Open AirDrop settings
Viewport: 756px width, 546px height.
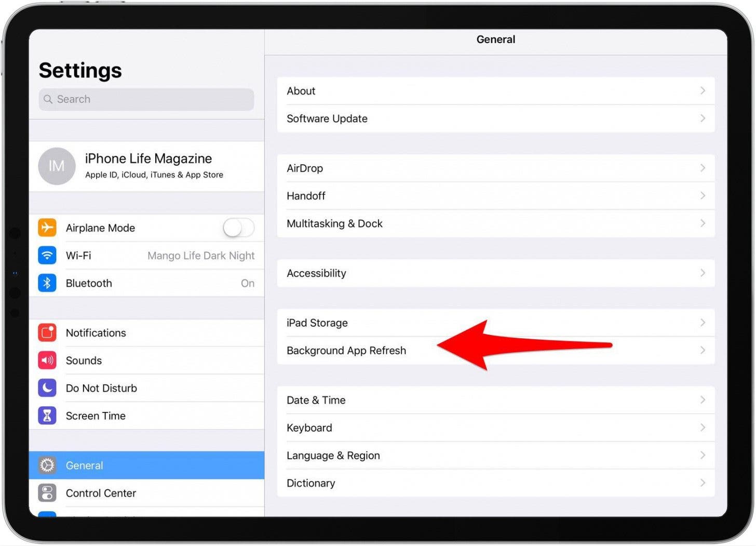(496, 168)
